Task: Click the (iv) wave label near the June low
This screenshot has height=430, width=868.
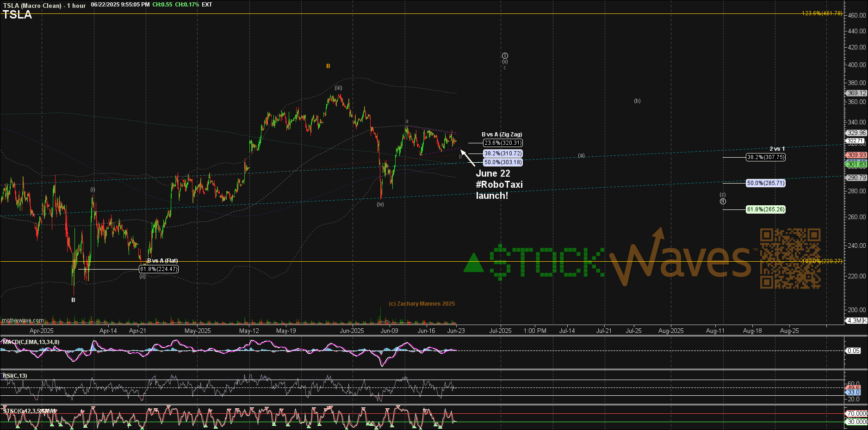Action: pyautogui.click(x=380, y=204)
